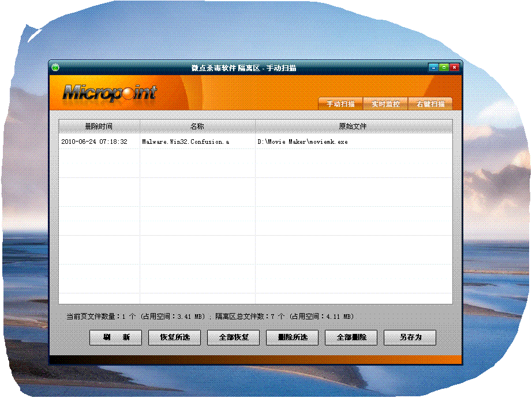Image resolution: width=532 pixels, height=398 pixels.
Task: Select the Malware.Win32.Confusion.a entry
Action: (186, 142)
